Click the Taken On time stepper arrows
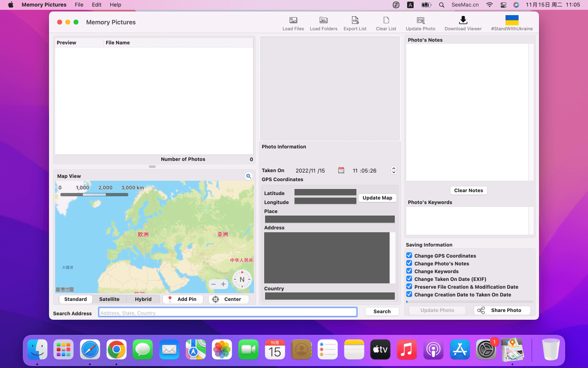Screen dimensions: 588x368 click(x=394, y=171)
